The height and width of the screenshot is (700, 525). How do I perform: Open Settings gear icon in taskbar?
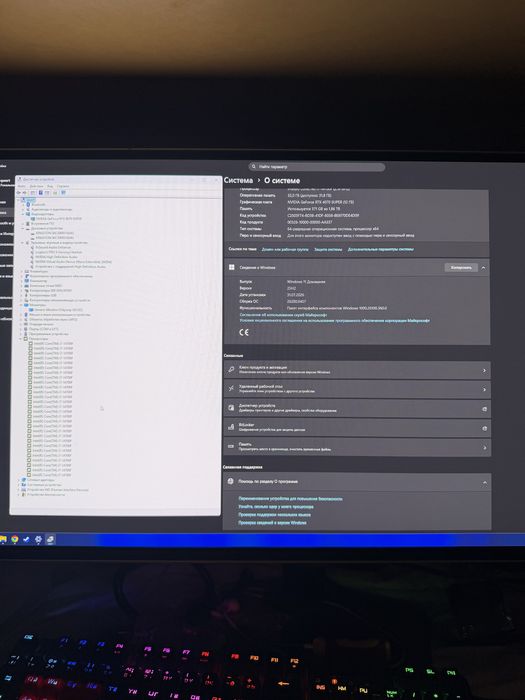(x=38, y=539)
